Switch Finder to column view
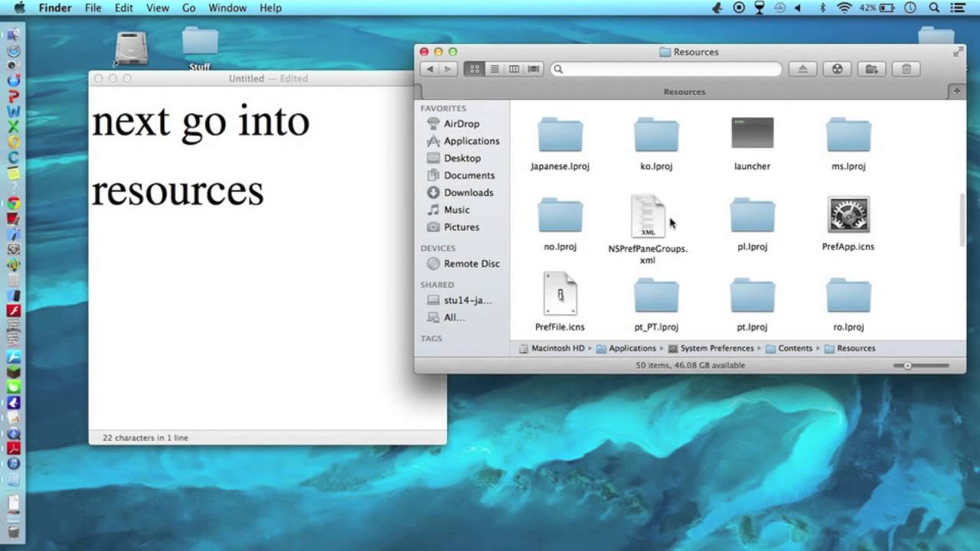This screenshot has width=980, height=551. click(x=514, y=69)
